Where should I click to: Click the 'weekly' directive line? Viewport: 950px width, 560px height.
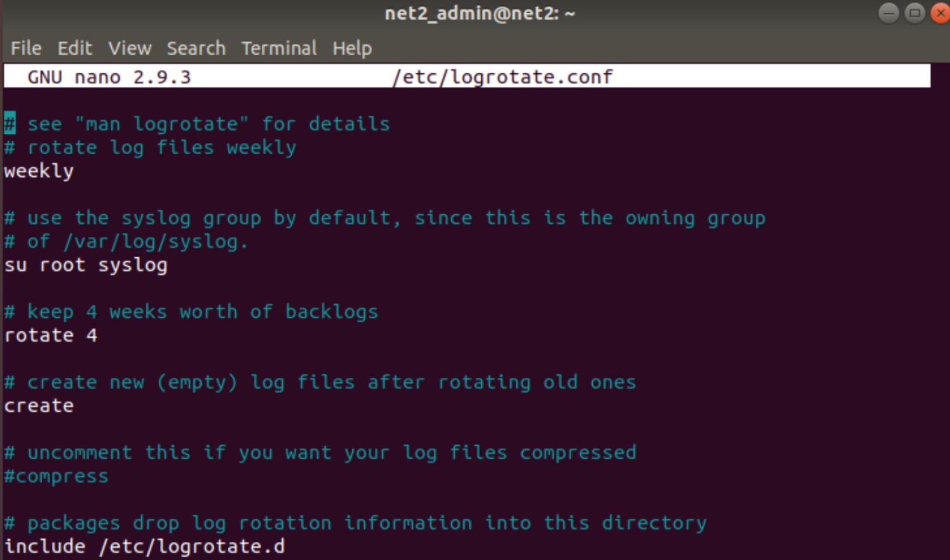pyautogui.click(x=39, y=171)
